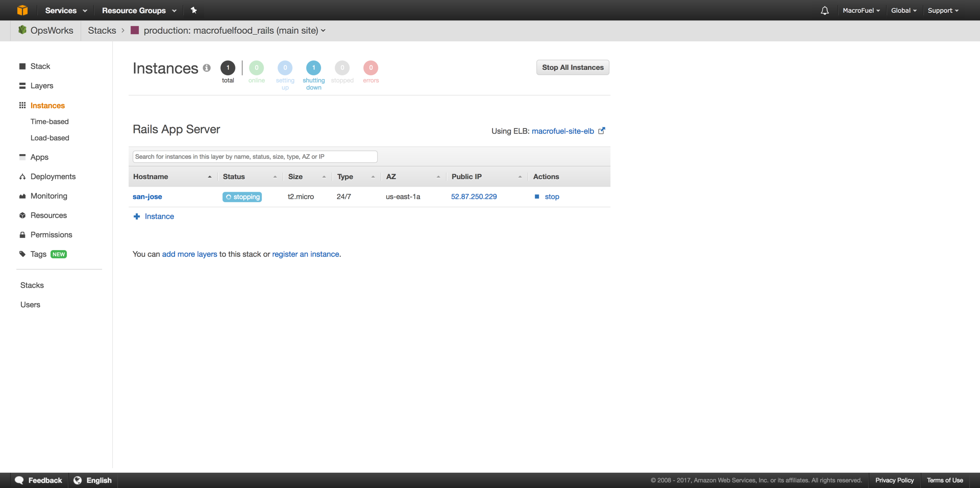The height and width of the screenshot is (488, 980).
Task: Open Layers in the sidebar
Action: point(42,85)
